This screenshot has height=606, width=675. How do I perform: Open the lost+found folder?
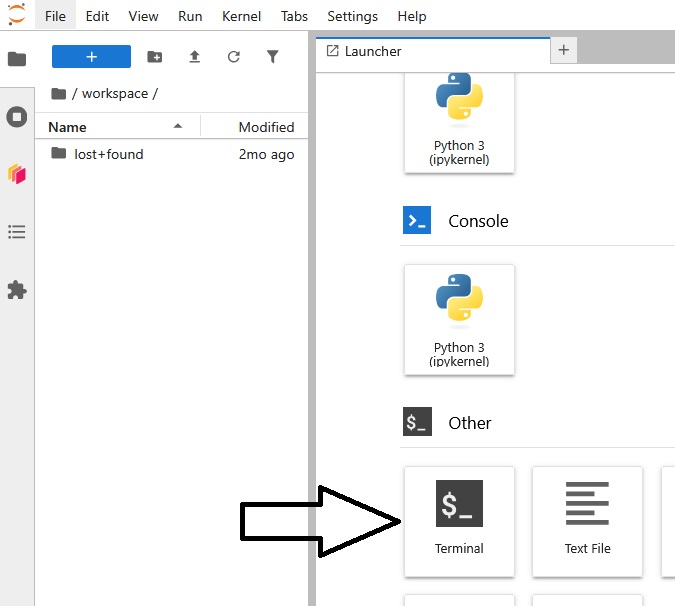point(108,154)
